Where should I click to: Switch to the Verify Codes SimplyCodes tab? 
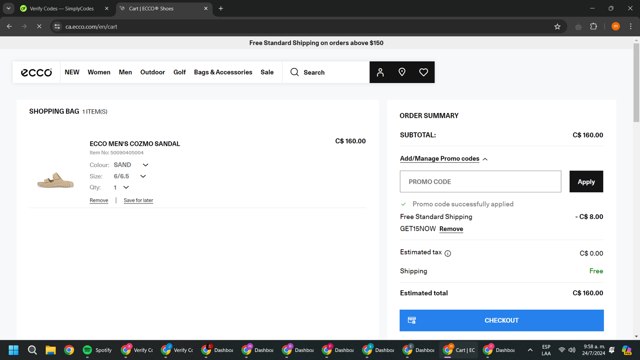coord(61,8)
